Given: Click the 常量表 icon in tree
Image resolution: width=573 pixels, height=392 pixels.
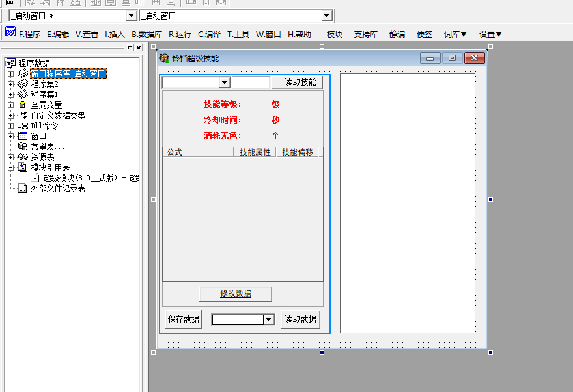Looking at the screenshot, I should 23,147.
